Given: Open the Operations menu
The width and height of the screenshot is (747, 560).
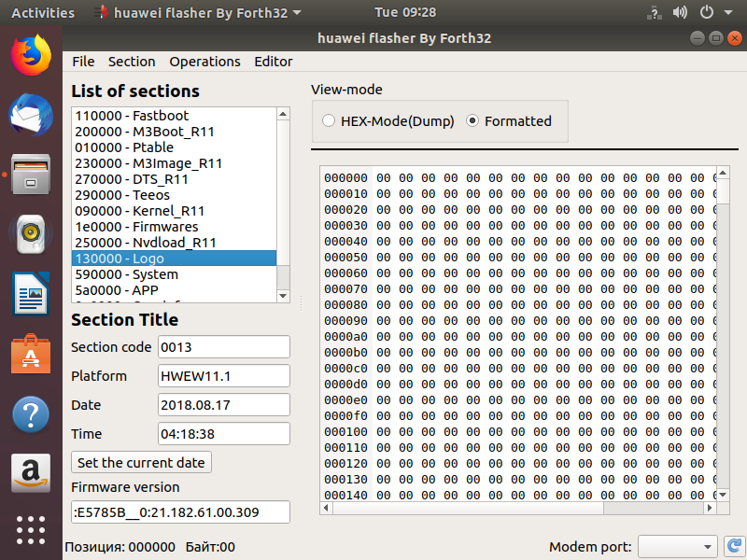Looking at the screenshot, I should 204,62.
